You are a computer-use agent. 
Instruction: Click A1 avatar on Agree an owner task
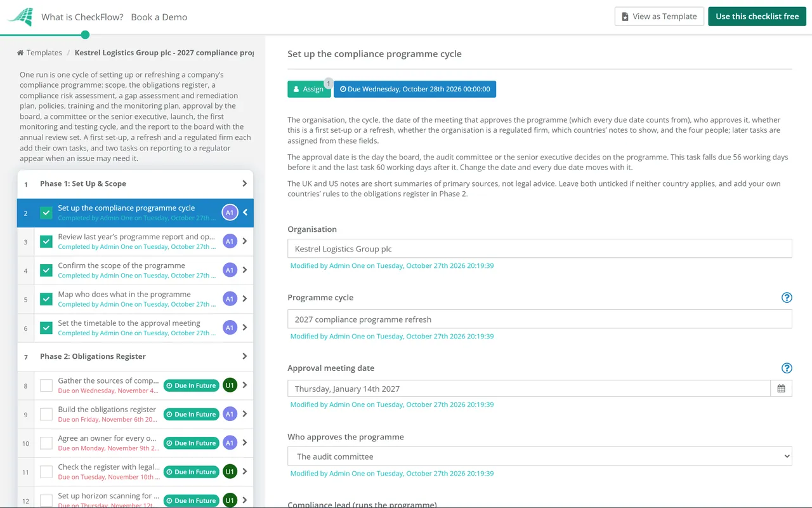[x=230, y=443]
